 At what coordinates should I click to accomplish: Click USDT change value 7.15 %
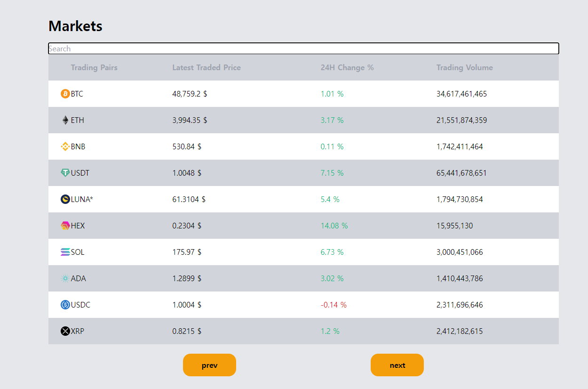click(x=332, y=173)
